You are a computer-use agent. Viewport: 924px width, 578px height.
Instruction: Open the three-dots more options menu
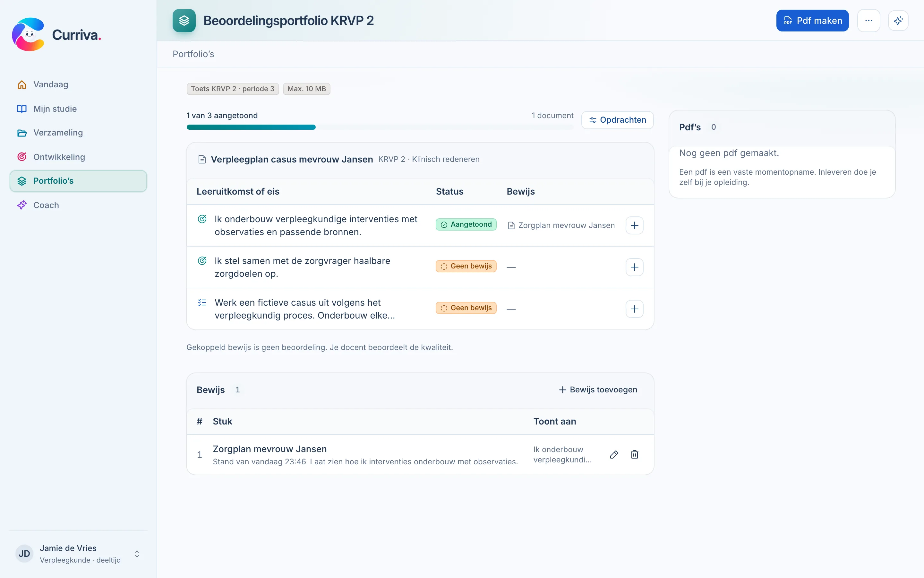point(868,21)
